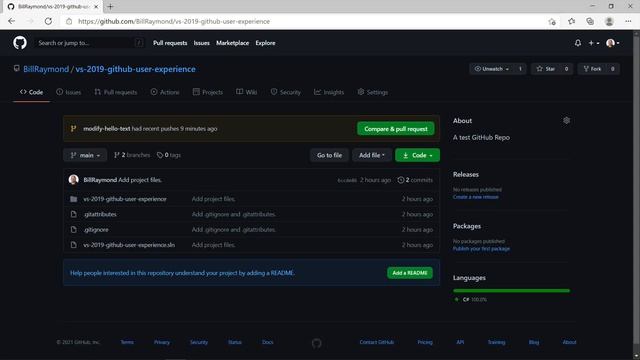Screen dimensions: 640x360
Task: Expand the Unwatch dropdown
Action: (491, 69)
